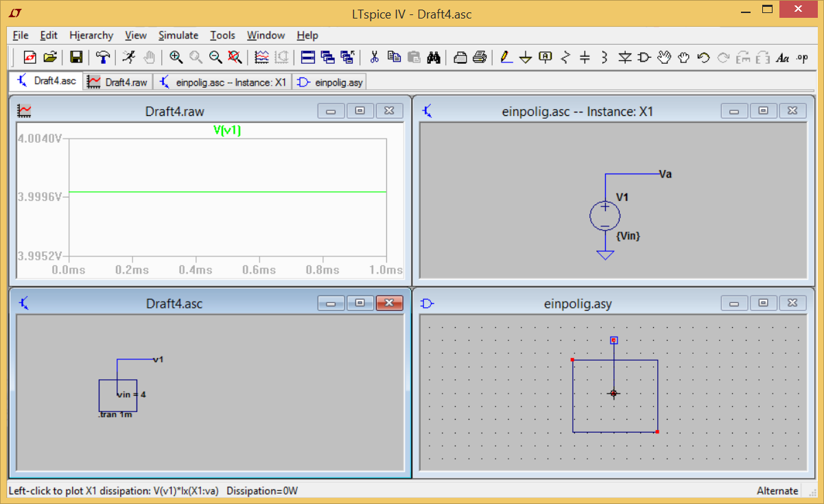Close all windows toolbar icon

pyautogui.click(x=347, y=58)
